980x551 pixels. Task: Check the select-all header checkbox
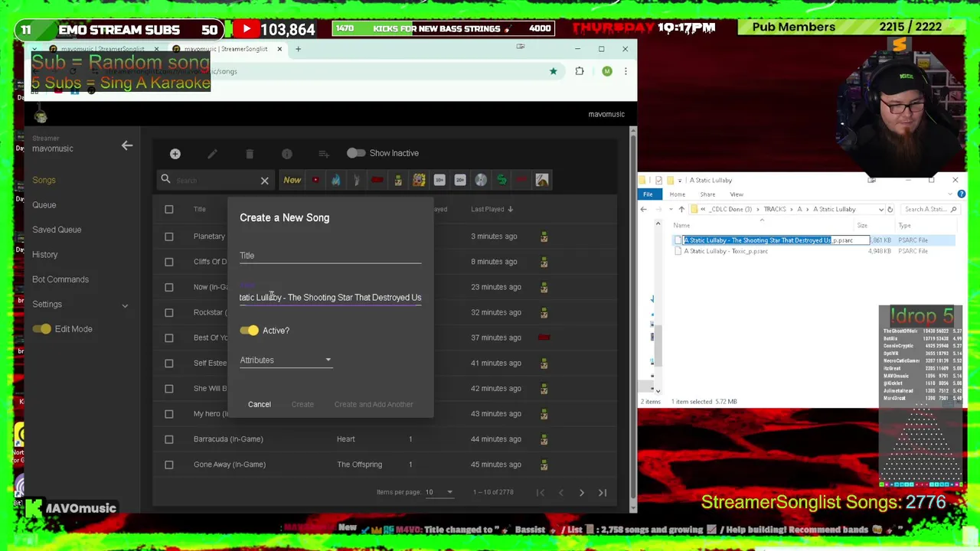coord(169,209)
